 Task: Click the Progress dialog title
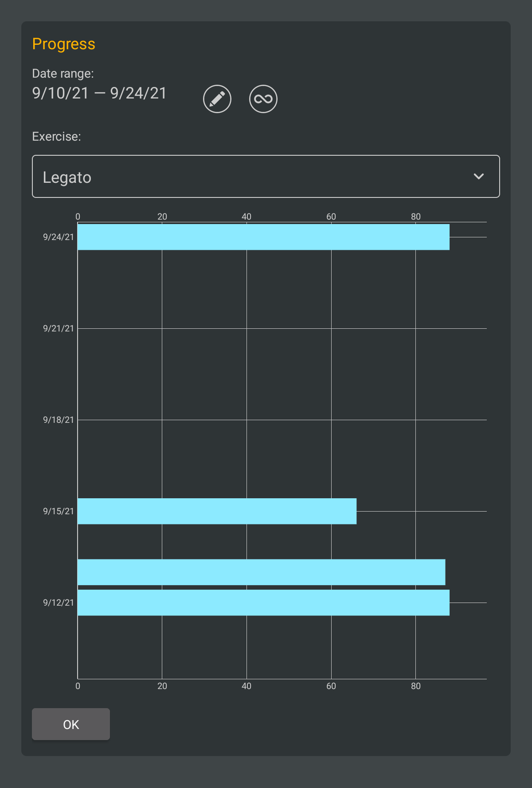point(64,44)
